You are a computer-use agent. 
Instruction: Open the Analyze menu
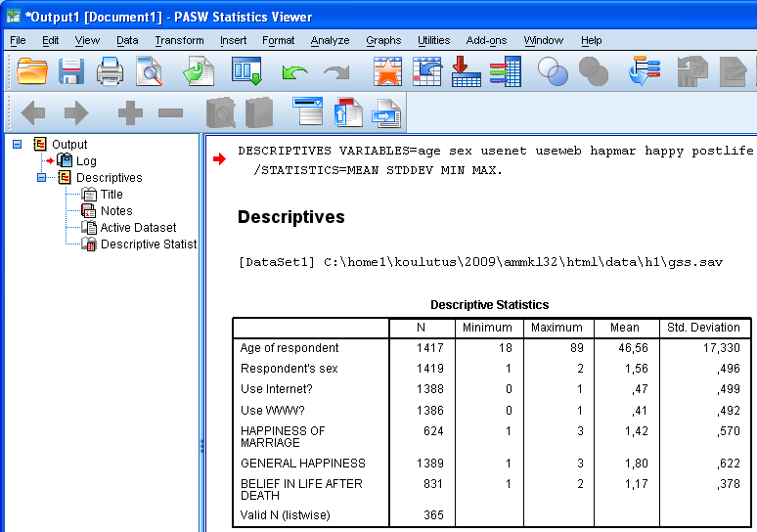(330, 40)
